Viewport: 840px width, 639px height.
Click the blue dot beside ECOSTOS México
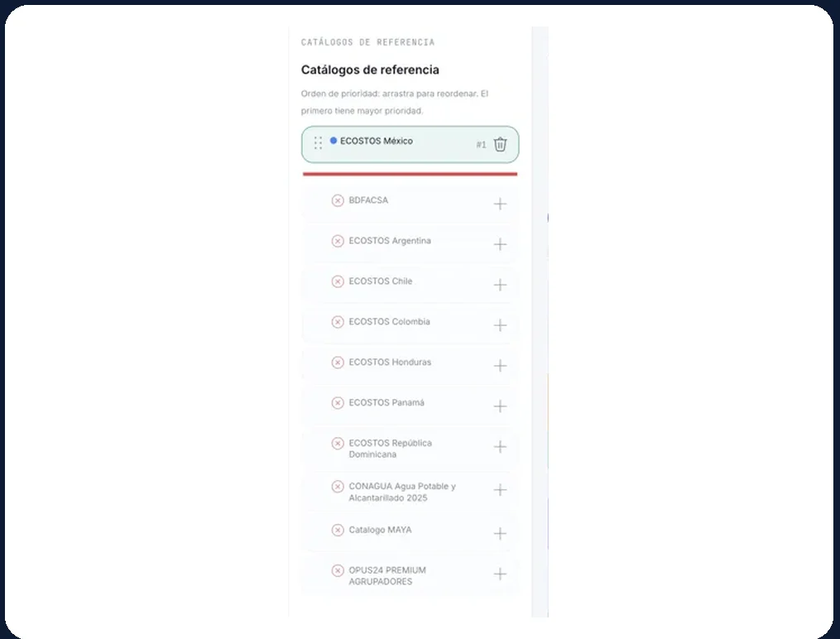pos(334,141)
